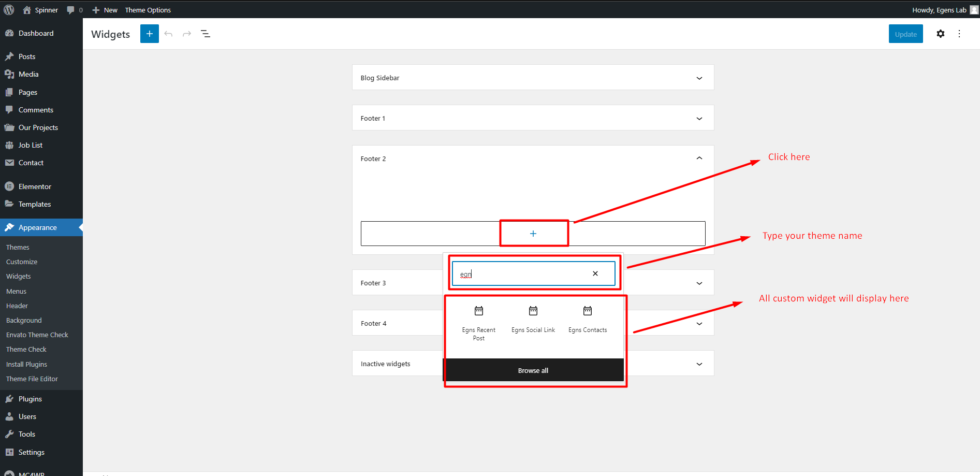Click the Media icon in sidebar

pyautogui.click(x=9, y=74)
